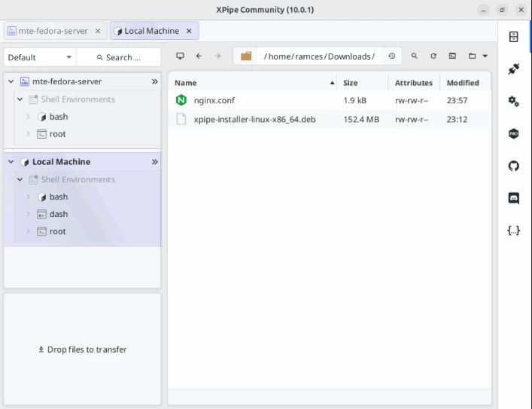The width and height of the screenshot is (532, 409).
Task: Click the 23:12 modified time
Action: pos(457,119)
